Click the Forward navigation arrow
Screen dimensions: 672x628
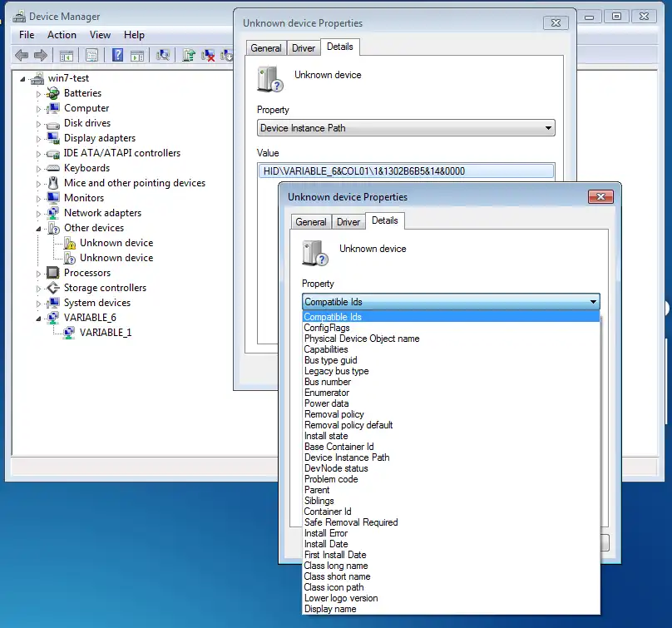[x=40, y=55]
